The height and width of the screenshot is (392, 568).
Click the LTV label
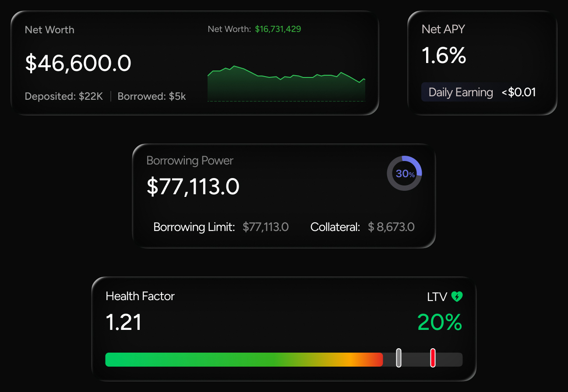click(437, 297)
